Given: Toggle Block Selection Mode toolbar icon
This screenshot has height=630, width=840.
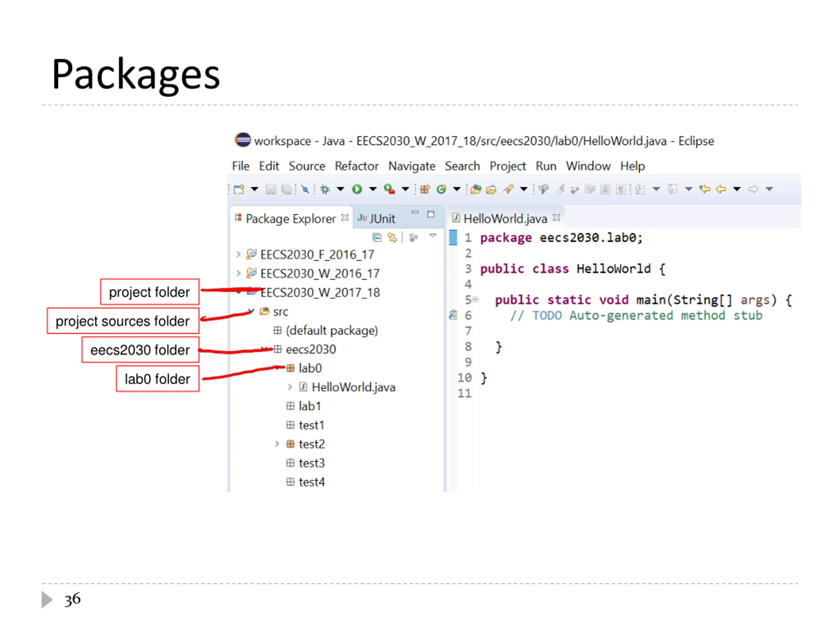Looking at the screenshot, I should tap(605, 189).
